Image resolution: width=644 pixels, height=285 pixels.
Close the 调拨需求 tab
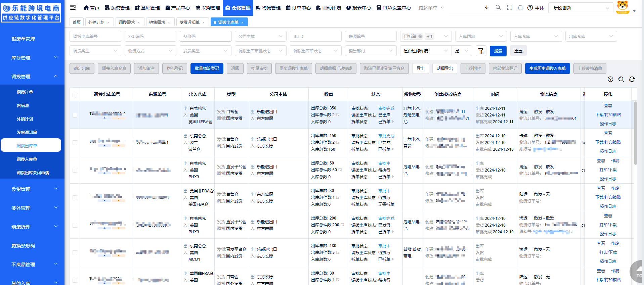138,22
